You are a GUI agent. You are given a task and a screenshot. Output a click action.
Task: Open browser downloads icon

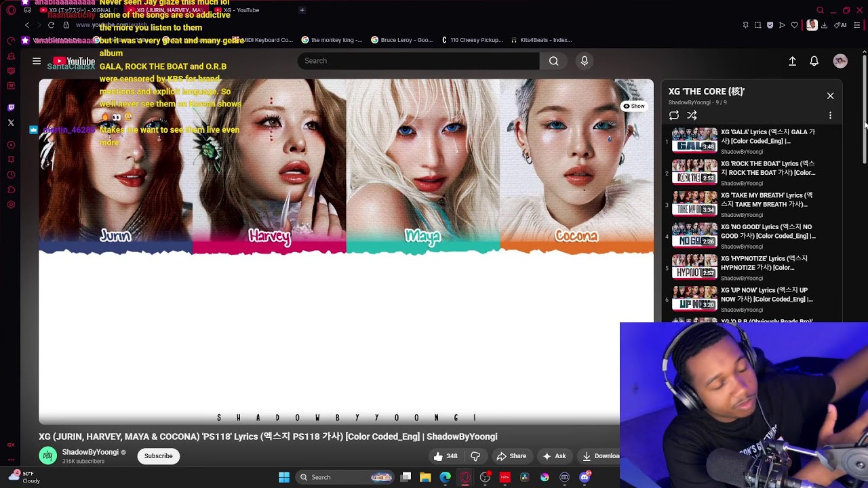point(824,25)
